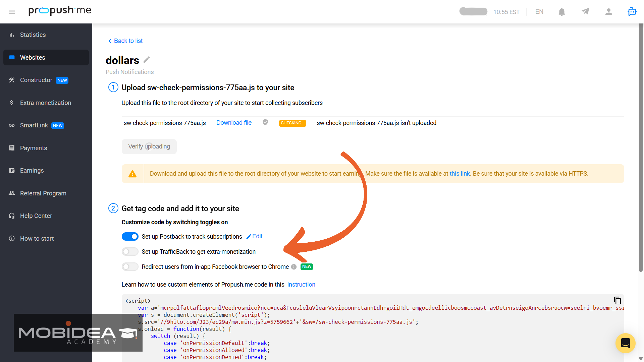Screen dimensions: 644x362
Task: Open the chat bot icon in header
Action: 632,11
